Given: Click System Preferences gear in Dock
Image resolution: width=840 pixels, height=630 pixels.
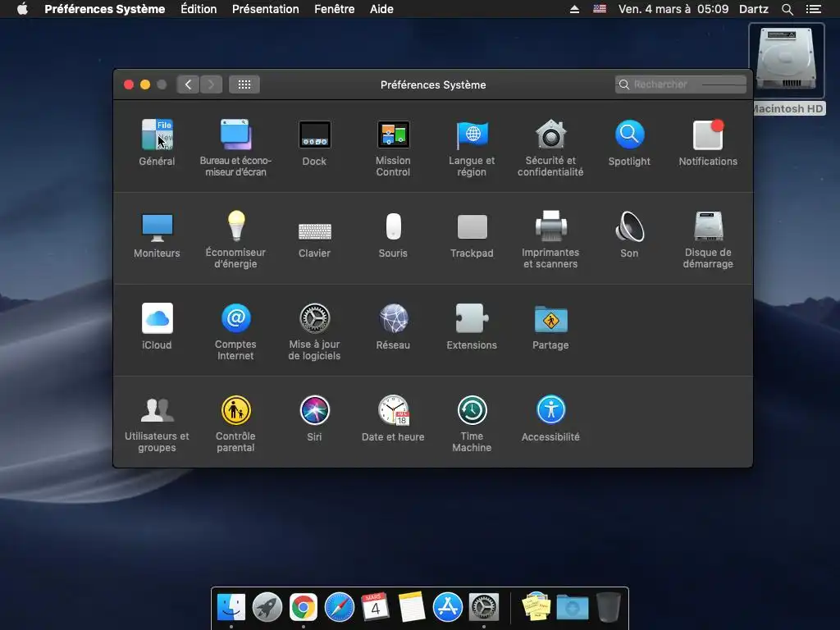Looking at the screenshot, I should [484, 608].
